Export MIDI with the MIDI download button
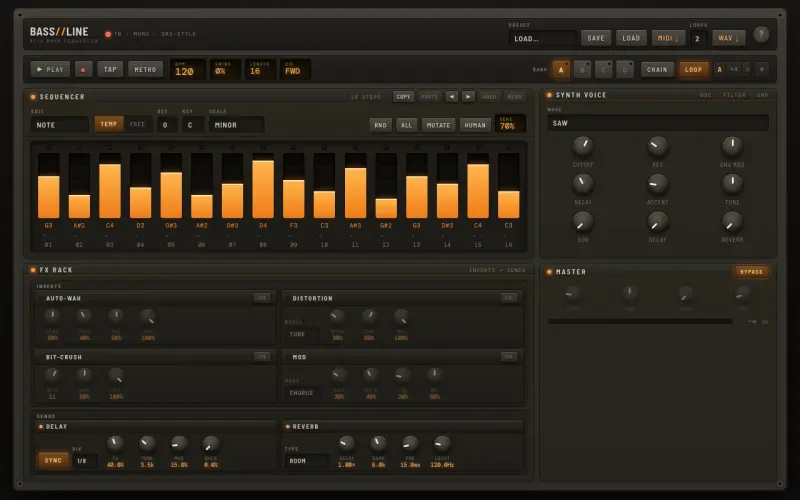The width and height of the screenshot is (800, 500). (x=668, y=38)
